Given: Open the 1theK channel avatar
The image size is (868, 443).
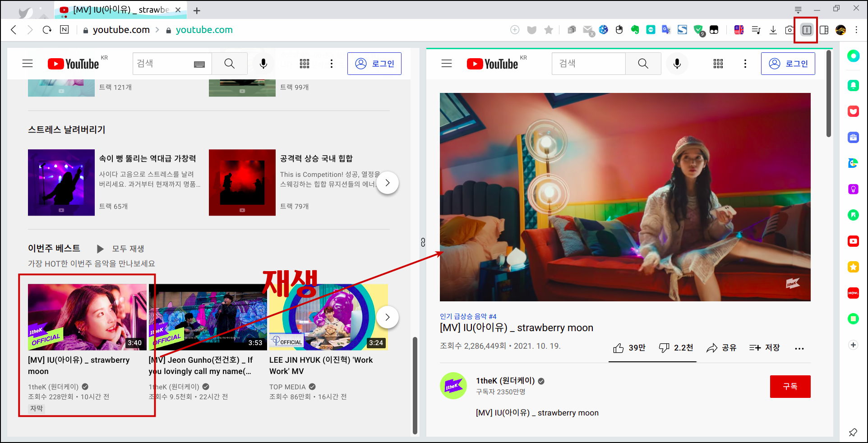Looking at the screenshot, I should (x=453, y=386).
